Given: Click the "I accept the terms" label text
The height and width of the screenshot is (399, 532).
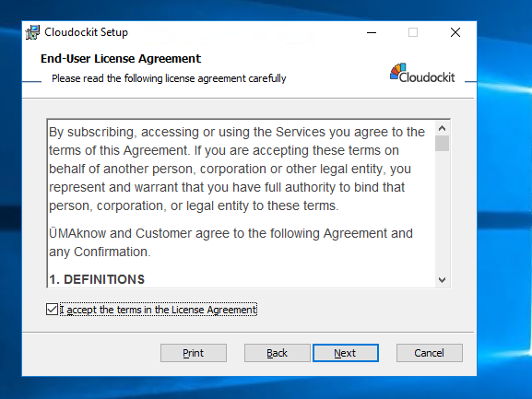Looking at the screenshot, I should pos(159,310).
